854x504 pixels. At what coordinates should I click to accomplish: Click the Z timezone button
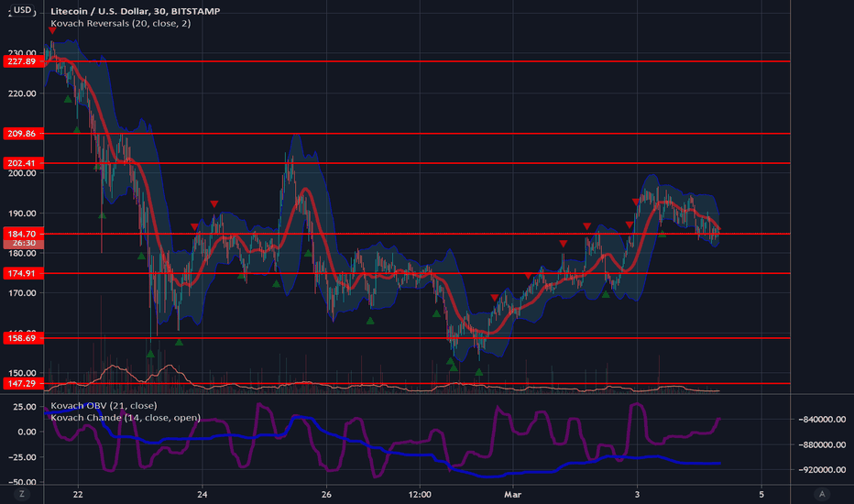[x=22, y=494]
